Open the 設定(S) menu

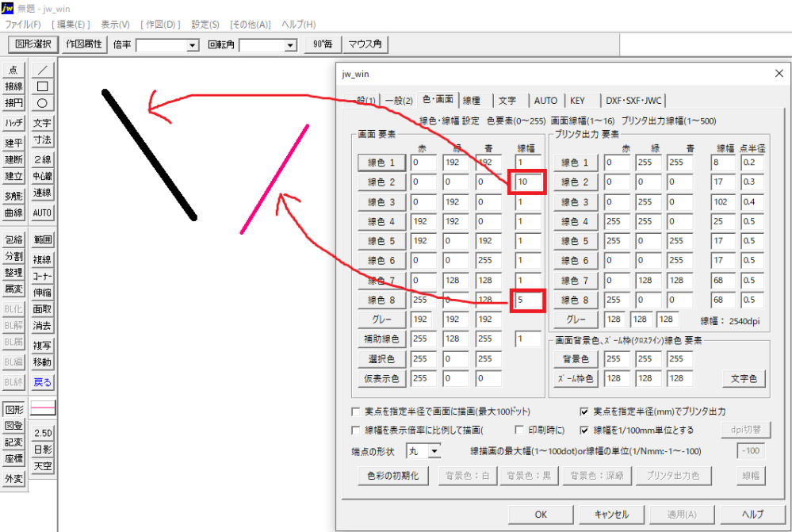pos(205,25)
